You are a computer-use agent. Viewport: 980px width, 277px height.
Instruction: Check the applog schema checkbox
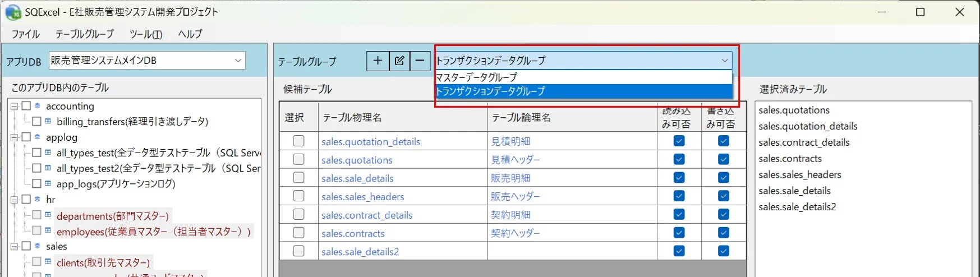tap(26, 137)
